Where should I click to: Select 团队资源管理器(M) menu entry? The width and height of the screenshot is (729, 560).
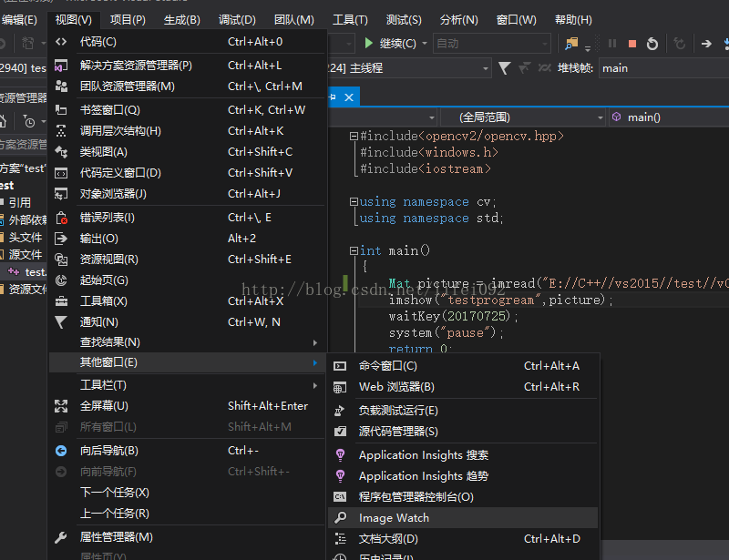[x=187, y=87]
